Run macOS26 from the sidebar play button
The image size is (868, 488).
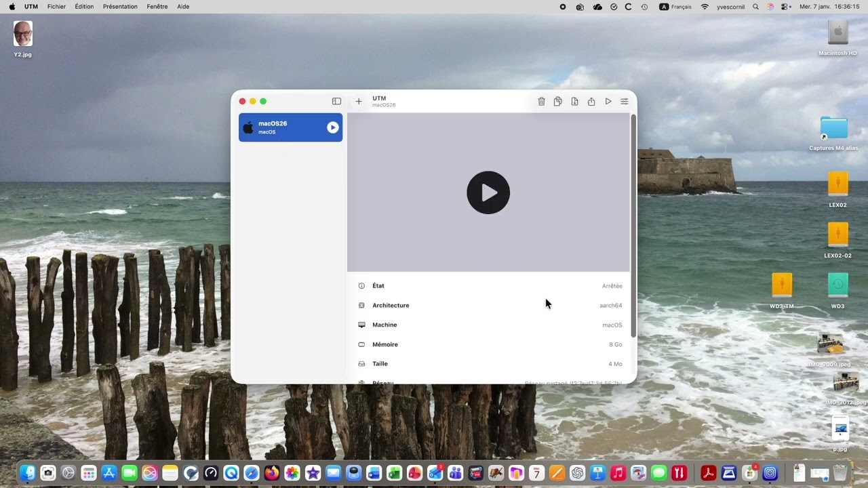coord(332,127)
